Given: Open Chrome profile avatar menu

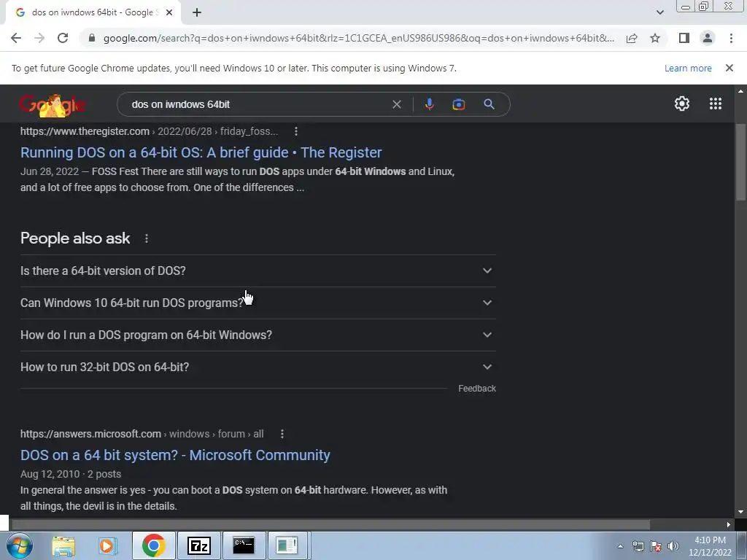Looking at the screenshot, I should pyautogui.click(x=708, y=38).
